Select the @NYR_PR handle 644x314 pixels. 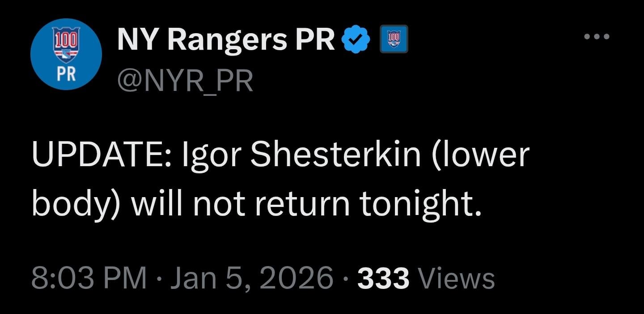[x=184, y=80]
